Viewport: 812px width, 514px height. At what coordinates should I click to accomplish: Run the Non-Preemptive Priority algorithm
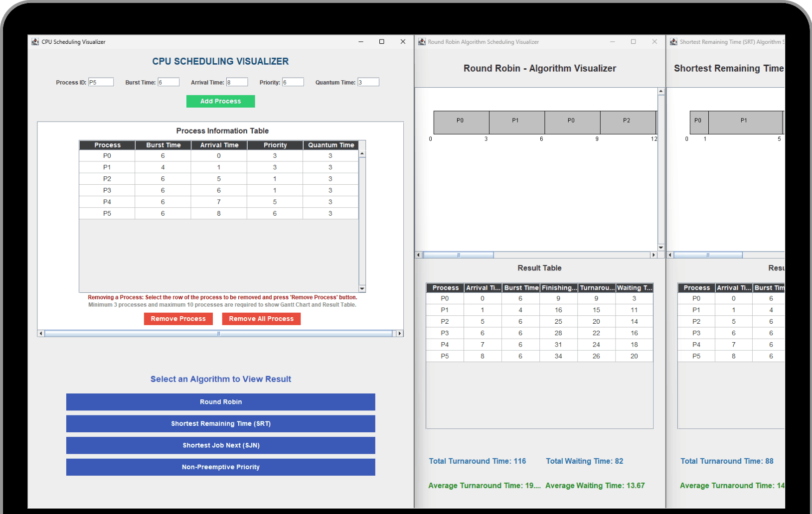pos(220,467)
